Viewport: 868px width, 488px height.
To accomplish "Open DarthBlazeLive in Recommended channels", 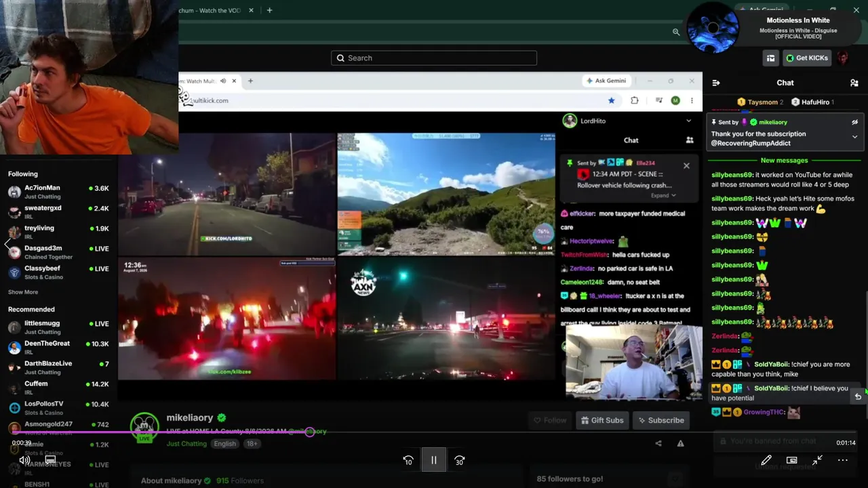I will 58,367.
